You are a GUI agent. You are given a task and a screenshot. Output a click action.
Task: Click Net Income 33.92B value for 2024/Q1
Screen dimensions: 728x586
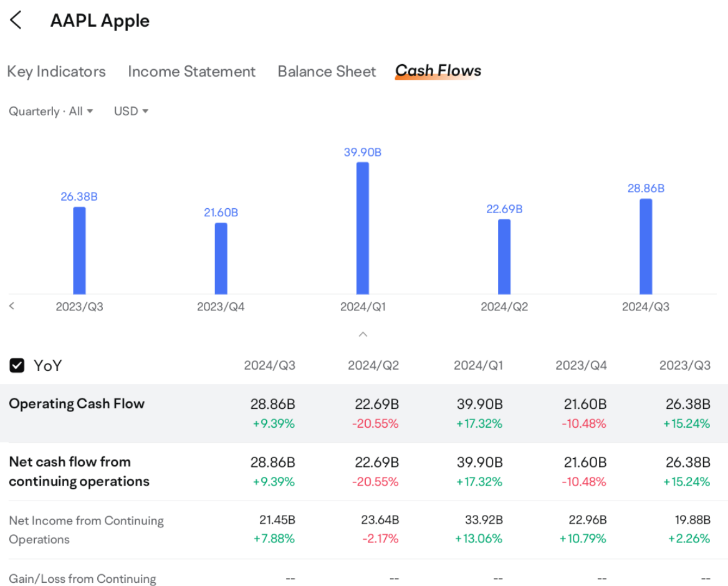coord(484,519)
